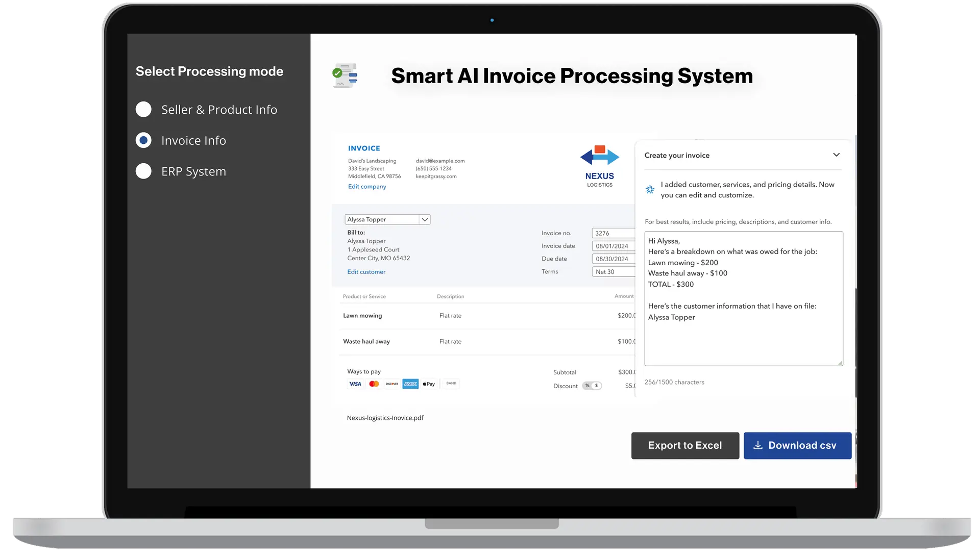This screenshot has height=557, width=980.
Task: Click the INVOICE heading
Action: pos(364,148)
